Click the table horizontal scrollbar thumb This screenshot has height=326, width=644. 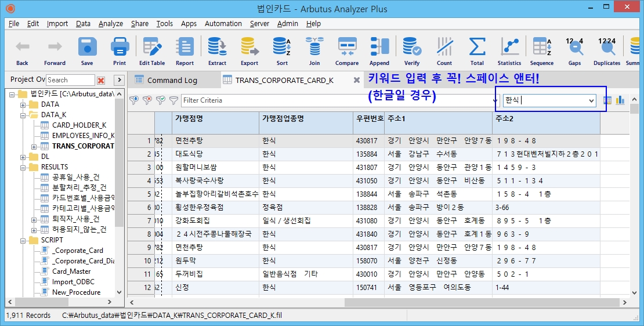click(x=482, y=302)
